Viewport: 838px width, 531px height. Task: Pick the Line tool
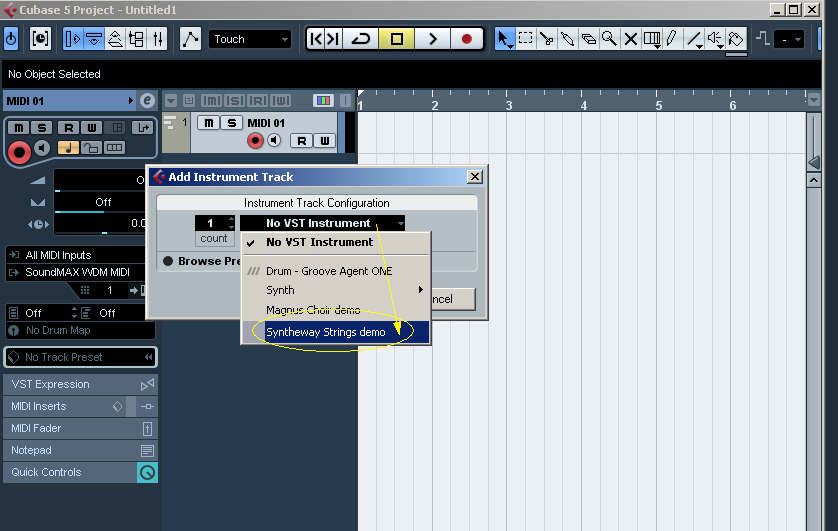(694, 39)
